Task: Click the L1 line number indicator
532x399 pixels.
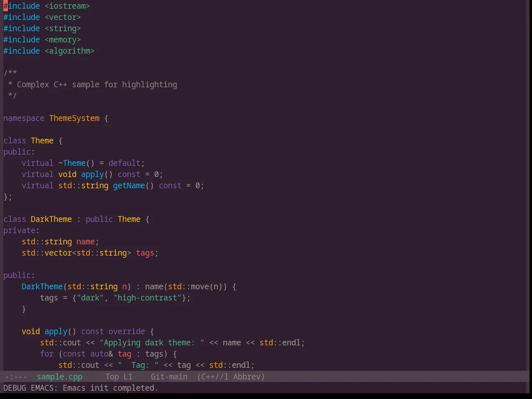Action: 128,377
